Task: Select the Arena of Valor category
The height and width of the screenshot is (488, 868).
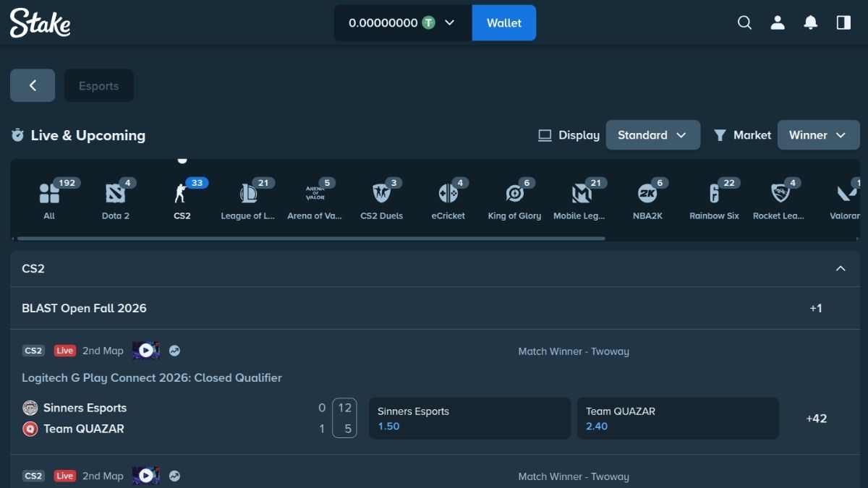Action: (x=315, y=200)
